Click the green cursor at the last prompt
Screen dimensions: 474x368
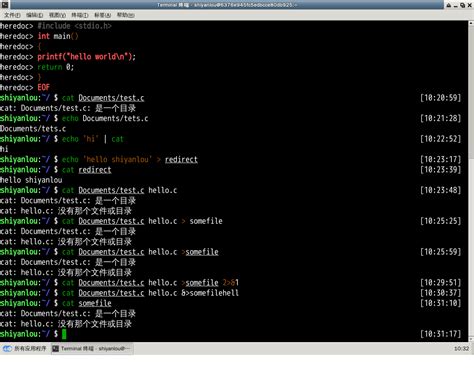64,334
